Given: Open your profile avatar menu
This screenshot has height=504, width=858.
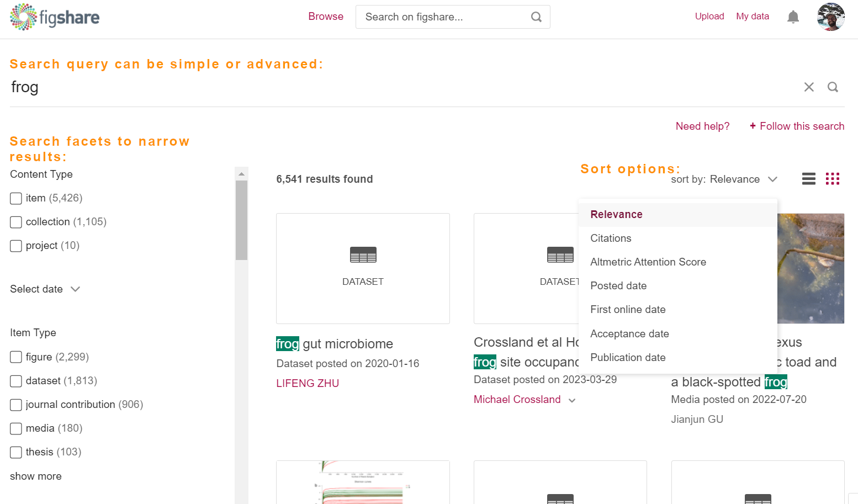Looking at the screenshot, I should (830, 17).
